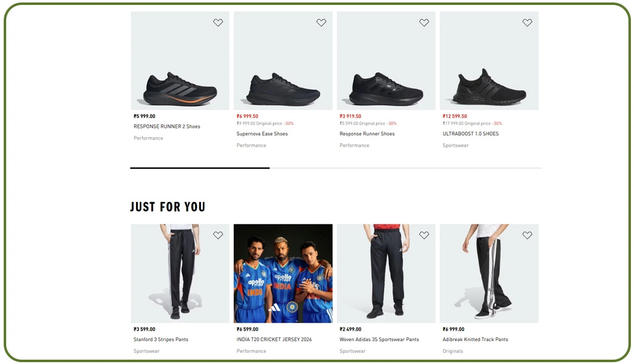The image size is (634, 364).
Task: Click the wishlist heart on Supernova Ease Shoes
Action: point(321,22)
